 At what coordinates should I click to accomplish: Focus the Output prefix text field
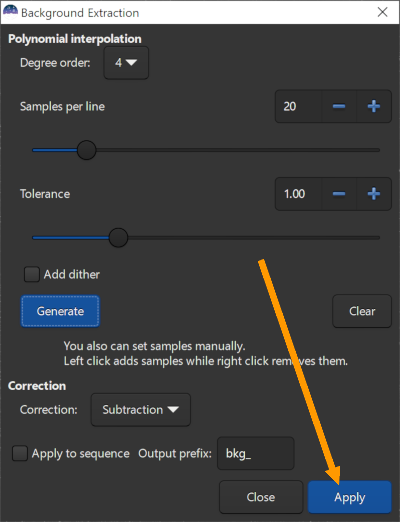(256, 454)
